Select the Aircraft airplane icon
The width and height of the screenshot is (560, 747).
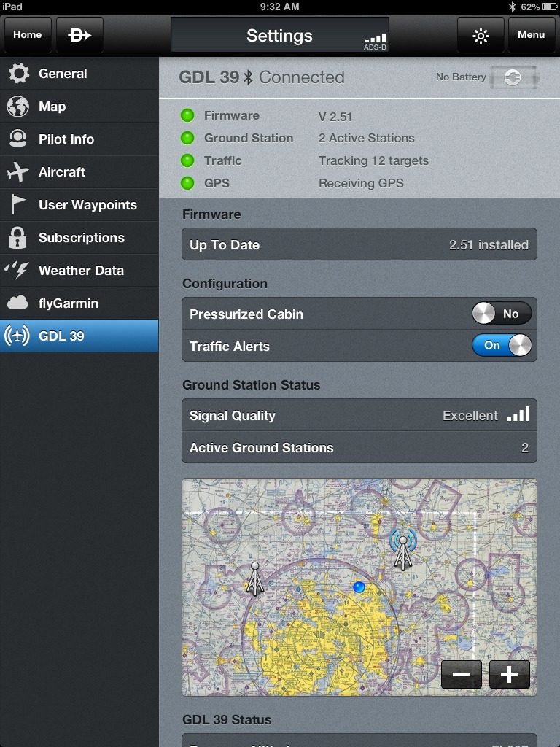[18, 171]
